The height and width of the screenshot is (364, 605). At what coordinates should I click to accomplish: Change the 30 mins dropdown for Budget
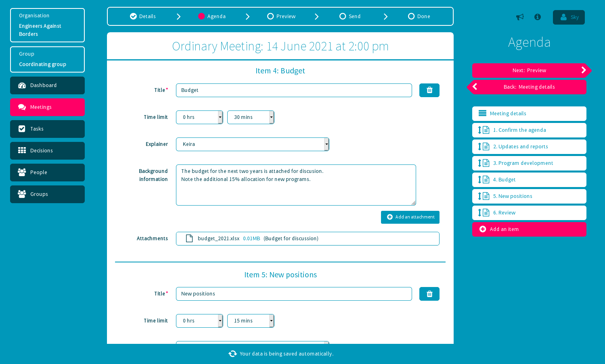pyautogui.click(x=251, y=117)
